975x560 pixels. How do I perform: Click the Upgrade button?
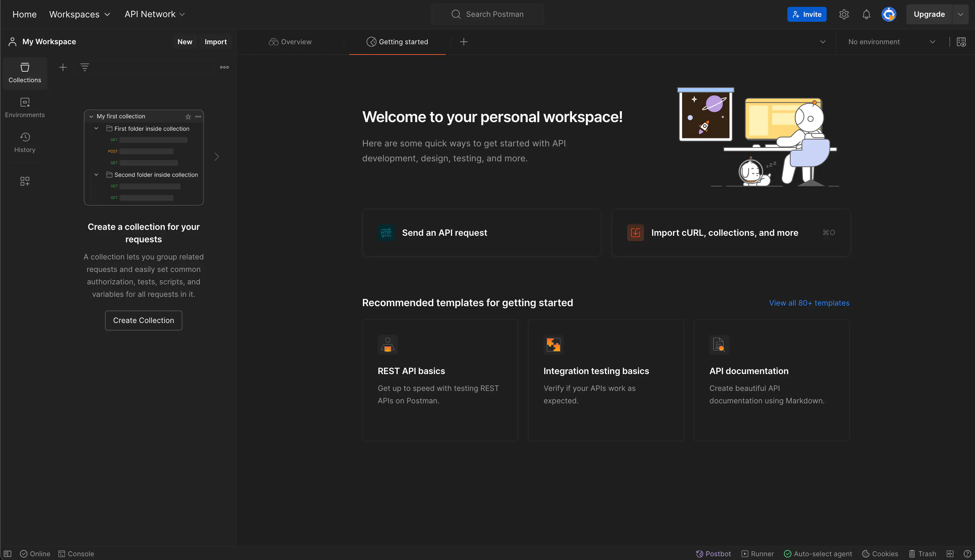tap(929, 14)
